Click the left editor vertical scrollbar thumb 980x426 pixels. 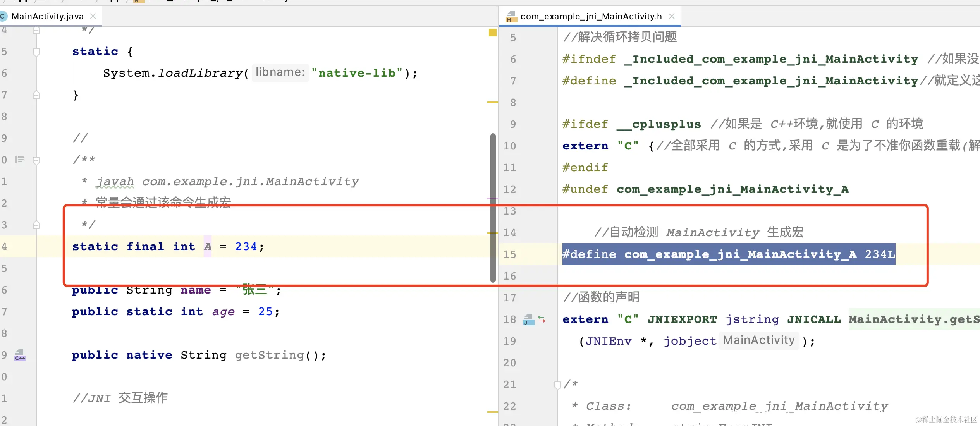[493, 208]
